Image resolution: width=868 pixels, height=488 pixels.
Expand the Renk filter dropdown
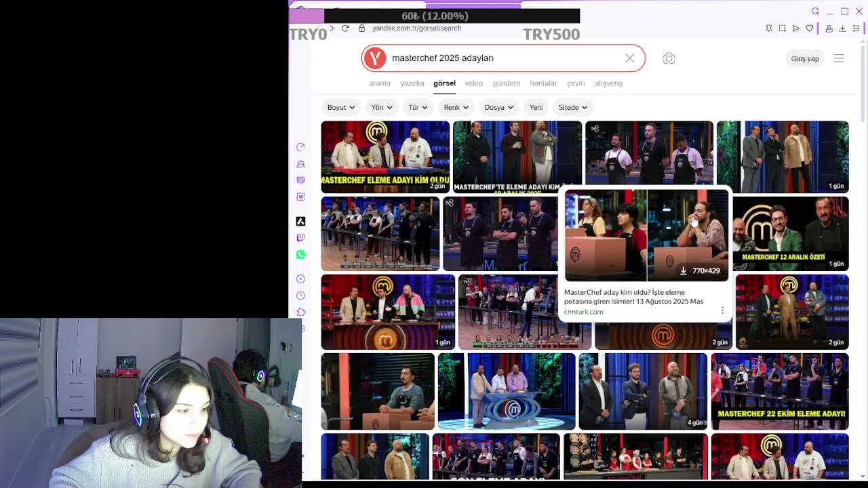456,107
